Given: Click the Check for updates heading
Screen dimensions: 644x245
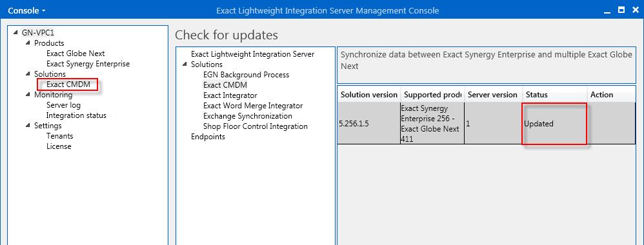Looking at the screenshot, I should coord(226,35).
